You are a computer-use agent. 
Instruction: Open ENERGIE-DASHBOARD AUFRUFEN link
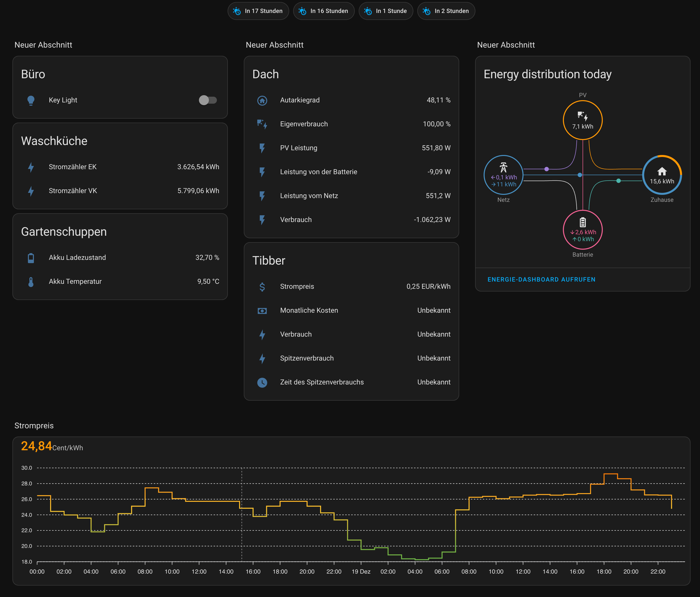pos(541,280)
